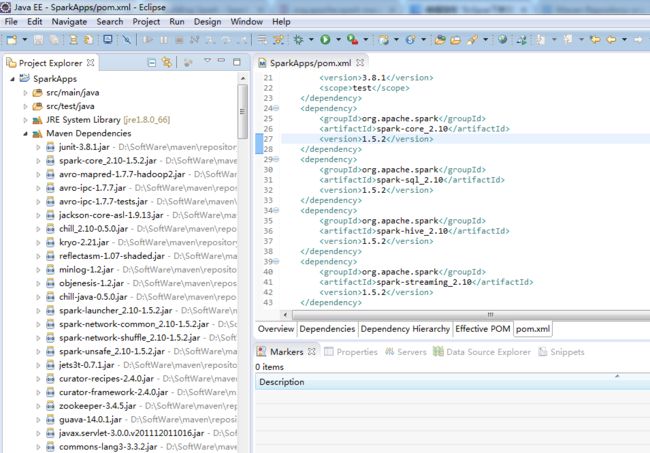Click the Description column header in Markers
Image resolution: width=650 pixels, height=453 pixels.
click(452, 382)
